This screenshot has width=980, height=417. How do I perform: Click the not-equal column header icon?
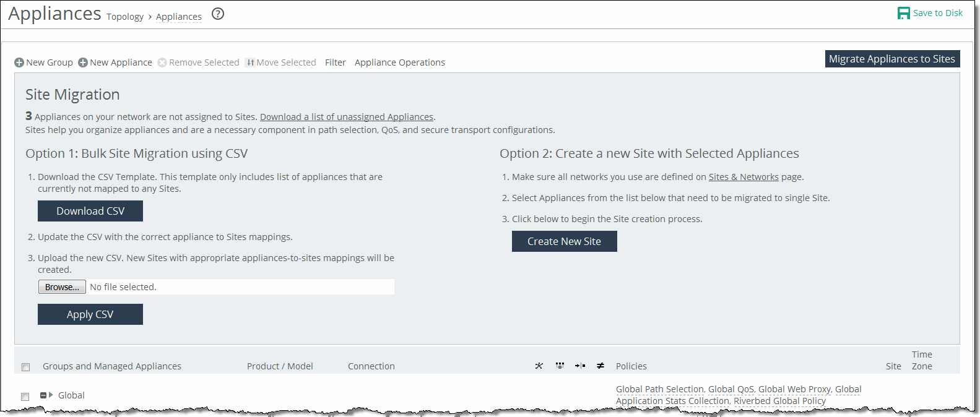point(600,366)
